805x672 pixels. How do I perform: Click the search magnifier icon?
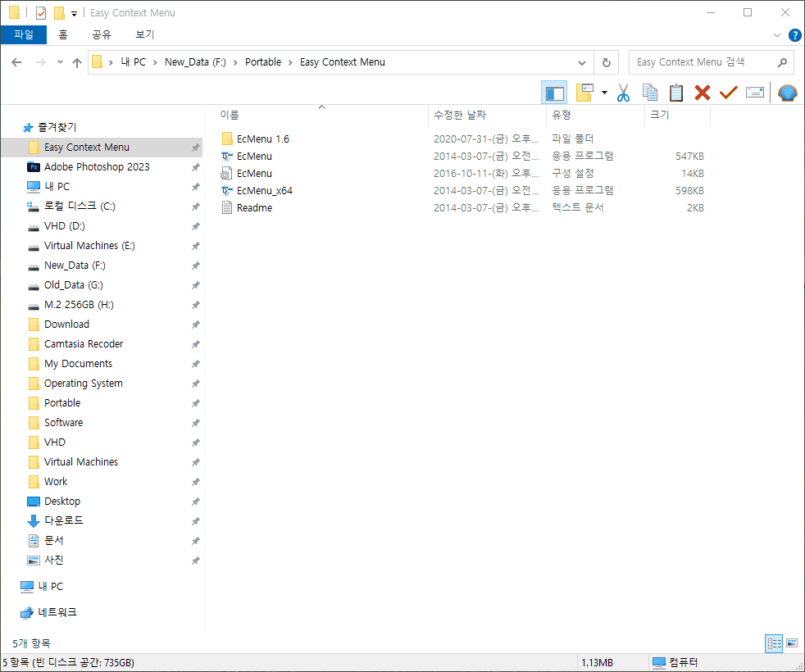coord(782,62)
